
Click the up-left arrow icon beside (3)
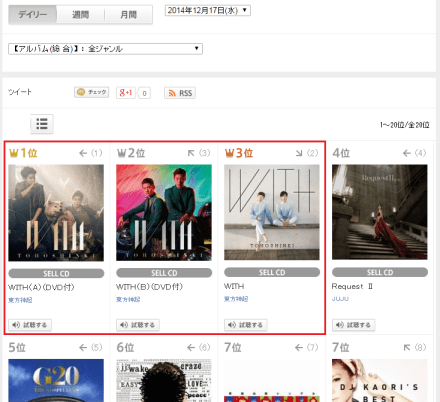tap(191, 153)
